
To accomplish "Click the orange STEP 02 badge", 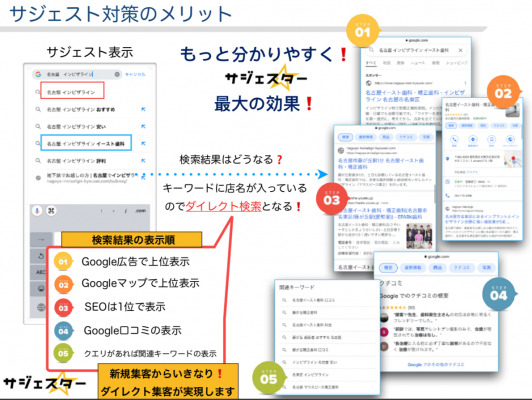I will [503, 92].
